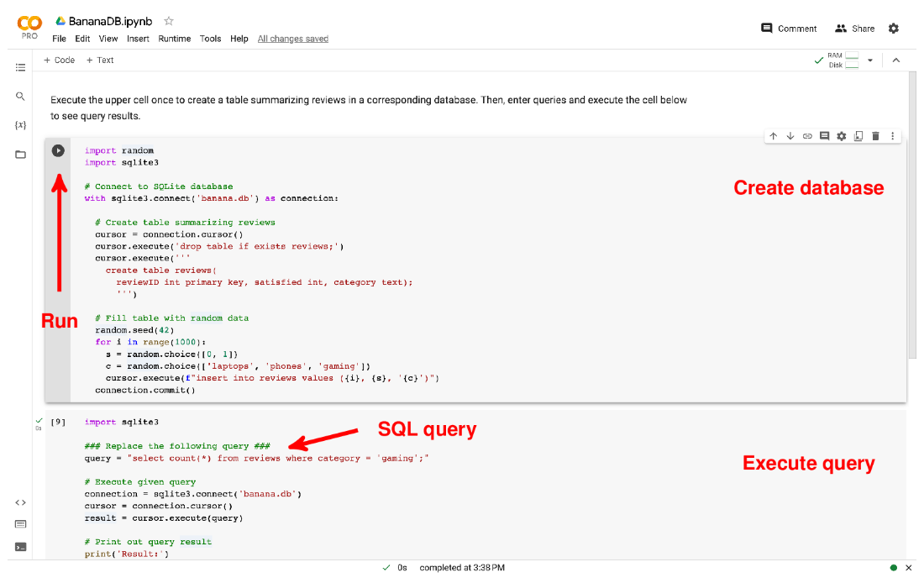The image size is (924, 583).
Task: Close the bottom status bar
Action: [x=909, y=568]
